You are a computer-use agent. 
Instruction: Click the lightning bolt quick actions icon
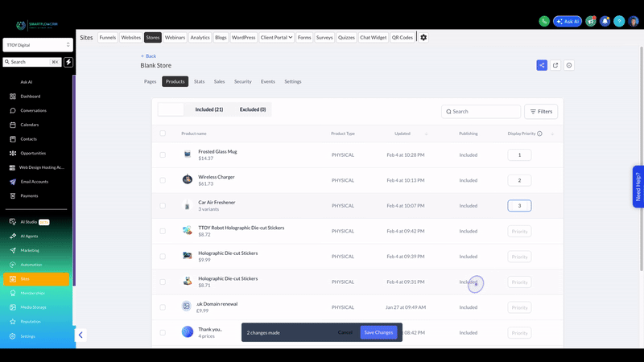click(68, 62)
